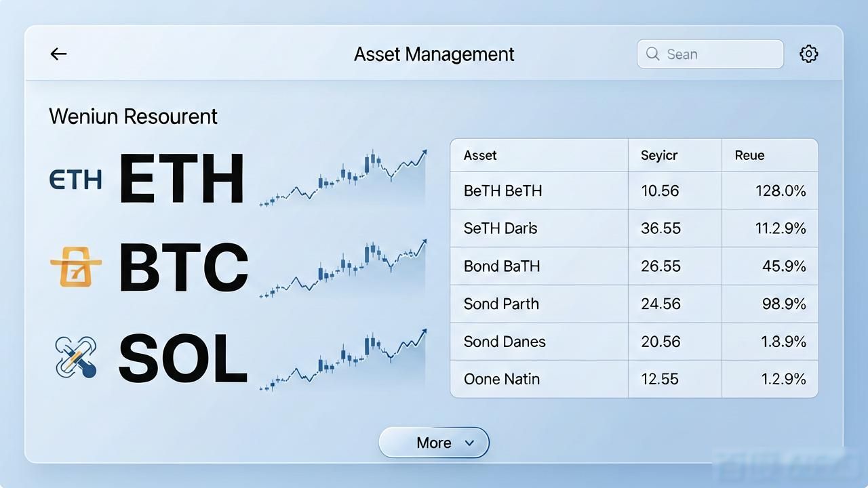The image size is (868, 488).
Task: Click the Asset Management title
Action: 434,54
